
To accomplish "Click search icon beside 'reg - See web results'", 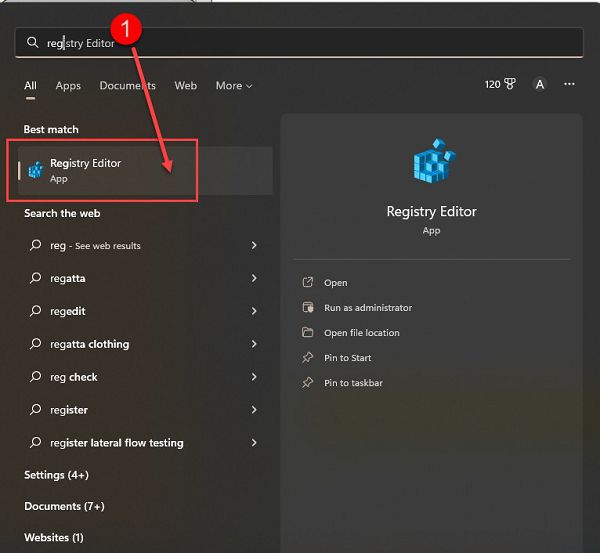I will [35, 245].
